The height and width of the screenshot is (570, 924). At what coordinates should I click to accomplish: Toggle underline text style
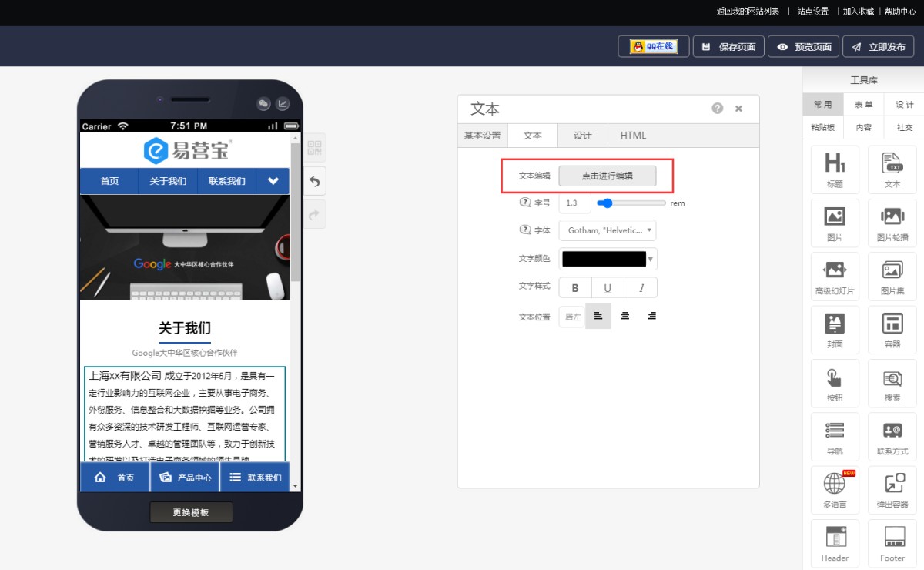(608, 288)
